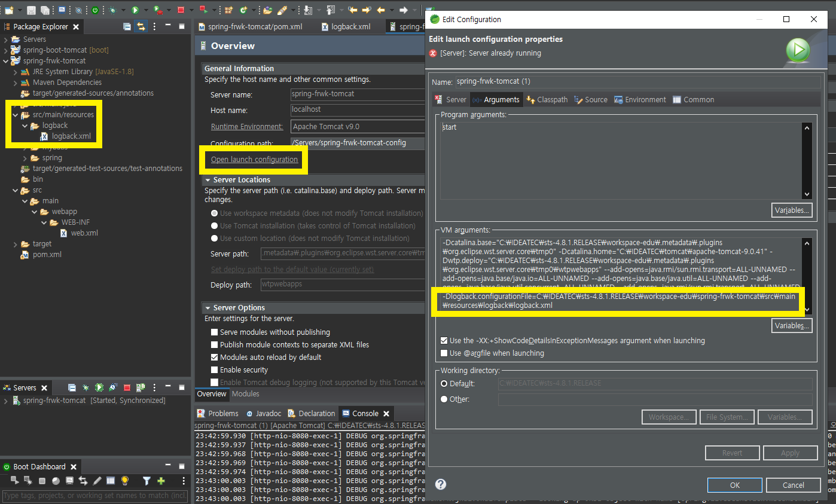Click the green Run icon in main toolbar
This screenshot has height=504, width=836.
click(135, 10)
